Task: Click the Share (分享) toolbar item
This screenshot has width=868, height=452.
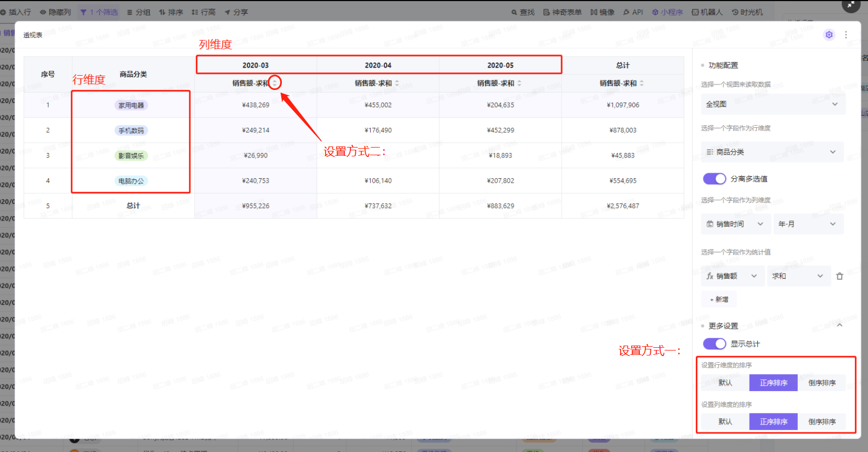Action: [236, 12]
